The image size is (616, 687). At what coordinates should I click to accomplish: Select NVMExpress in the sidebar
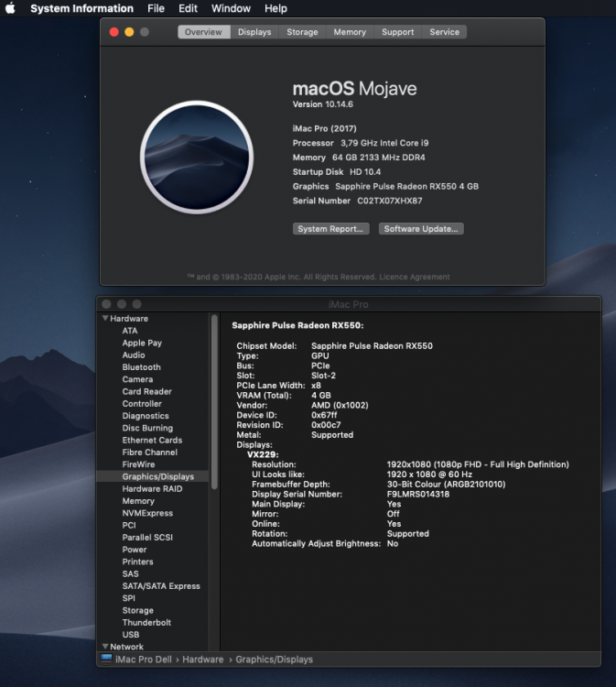pyautogui.click(x=147, y=513)
